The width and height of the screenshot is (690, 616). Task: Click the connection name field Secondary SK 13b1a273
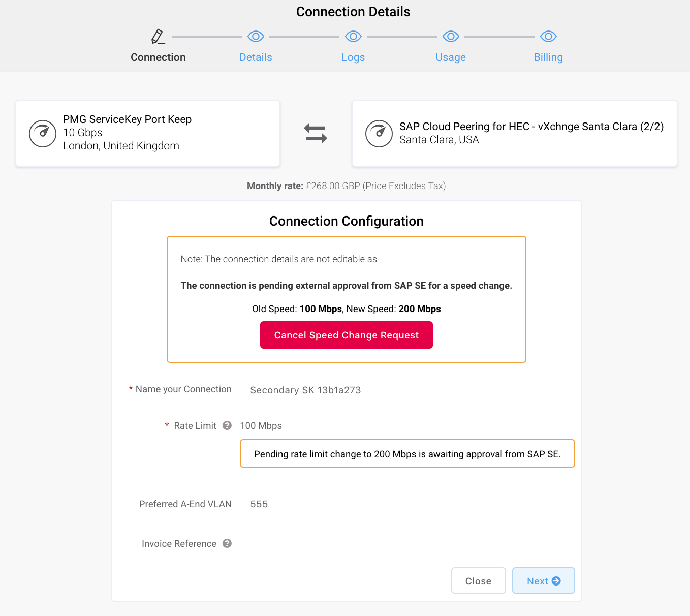pos(305,390)
